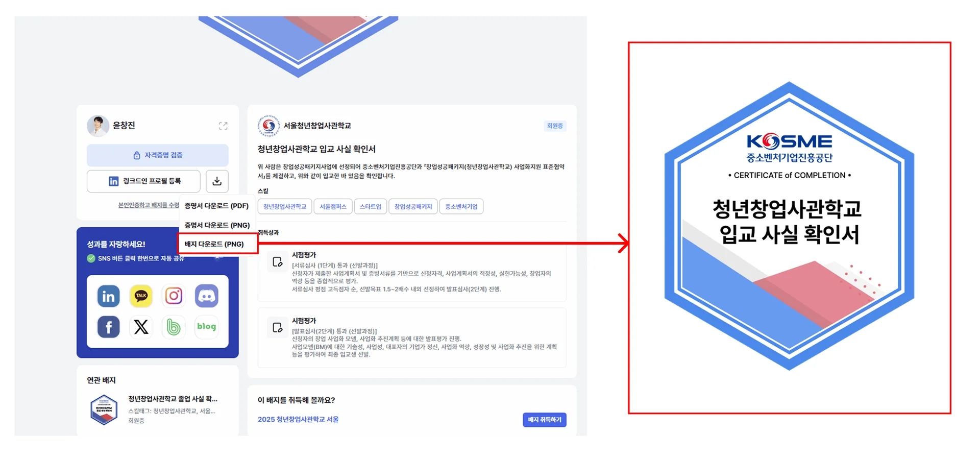Choose 증명서 다운로드 (PNG) menu item
The width and height of the screenshot is (980, 458).
tap(217, 225)
